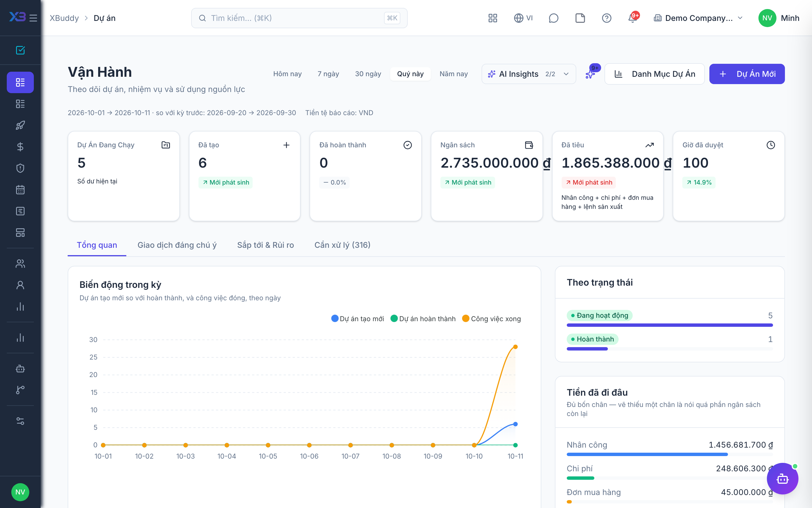This screenshot has height=508, width=812.
Task: Open the git branch icon in sidebar
Action: point(20,390)
